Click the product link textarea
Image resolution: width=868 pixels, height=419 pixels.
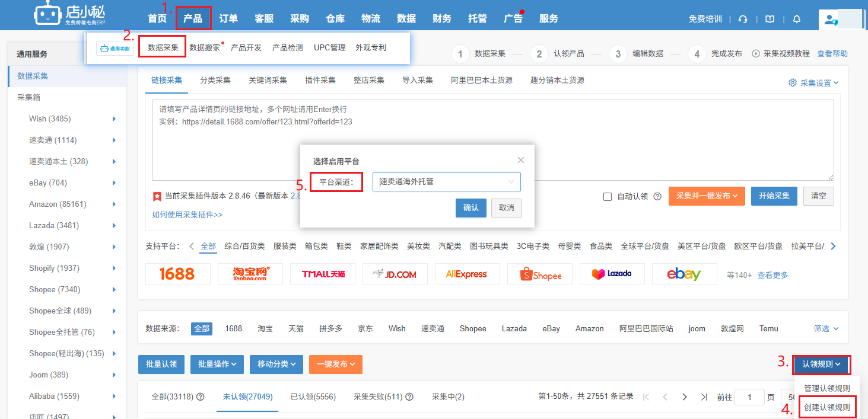493,140
